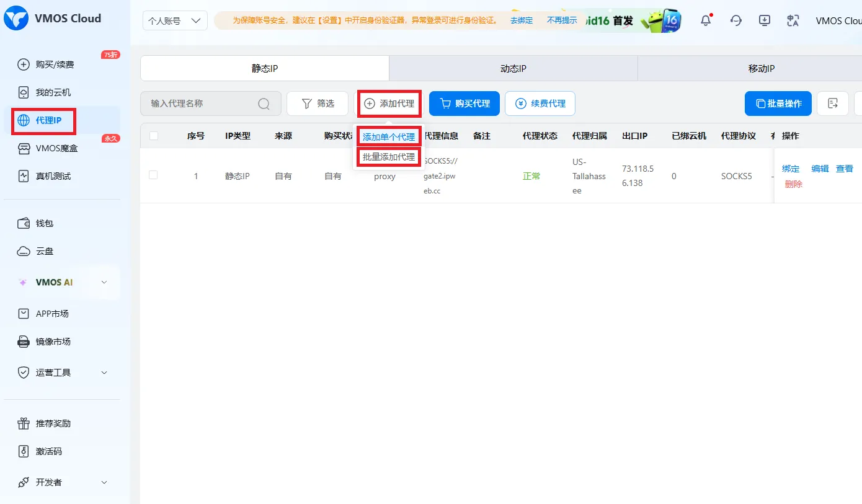Switch to the 动态IP tab
The height and width of the screenshot is (504, 862).
pos(512,69)
